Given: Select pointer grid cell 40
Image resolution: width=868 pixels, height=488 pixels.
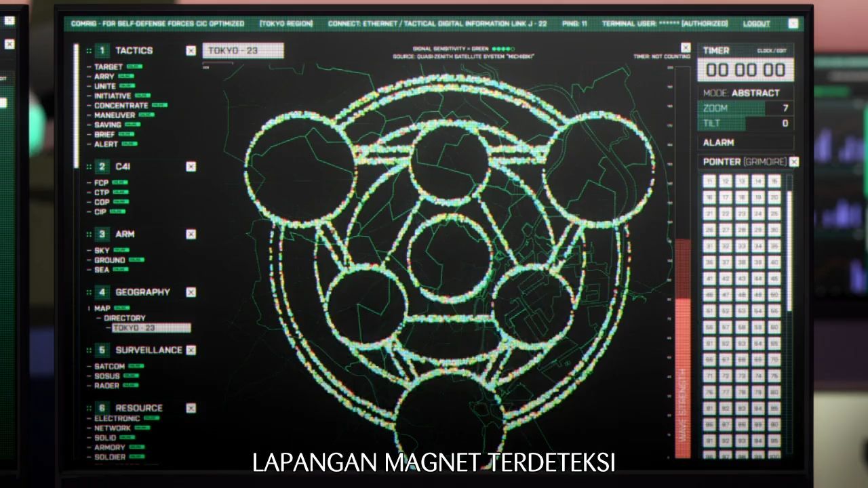Looking at the screenshot, I should (x=774, y=262).
